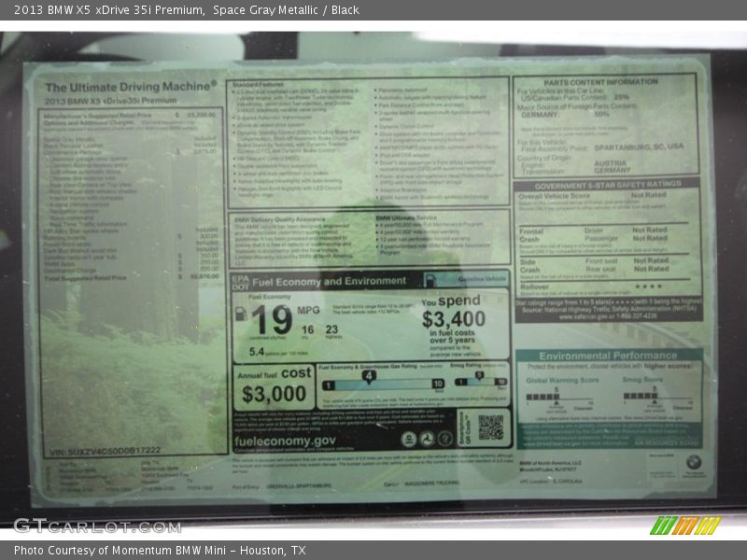747x560 pixels.
Task: Click sticker subtitle "2013 BMW X5 xDrive35i Premium"
Action: click(110, 101)
